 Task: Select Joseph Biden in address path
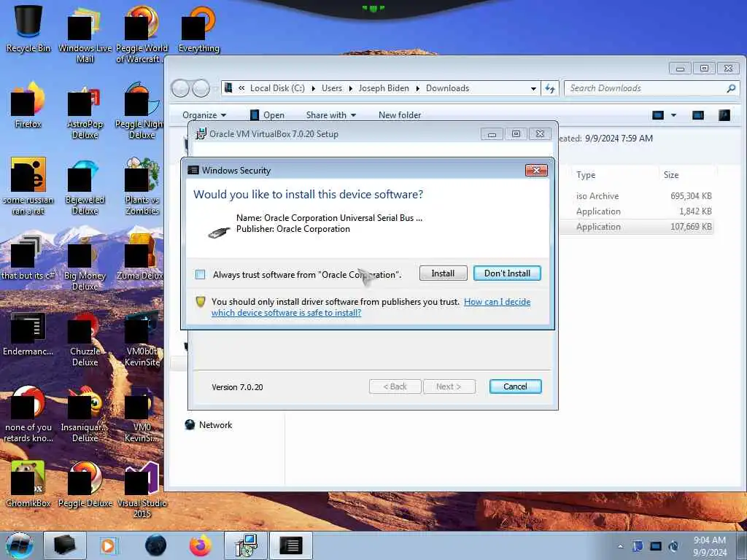384,88
